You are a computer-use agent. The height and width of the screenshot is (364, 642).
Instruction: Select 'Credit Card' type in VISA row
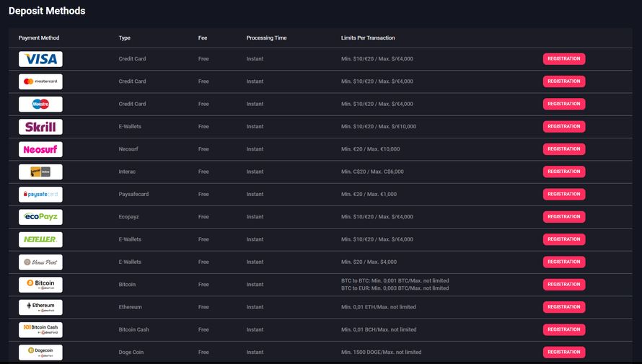(132, 59)
